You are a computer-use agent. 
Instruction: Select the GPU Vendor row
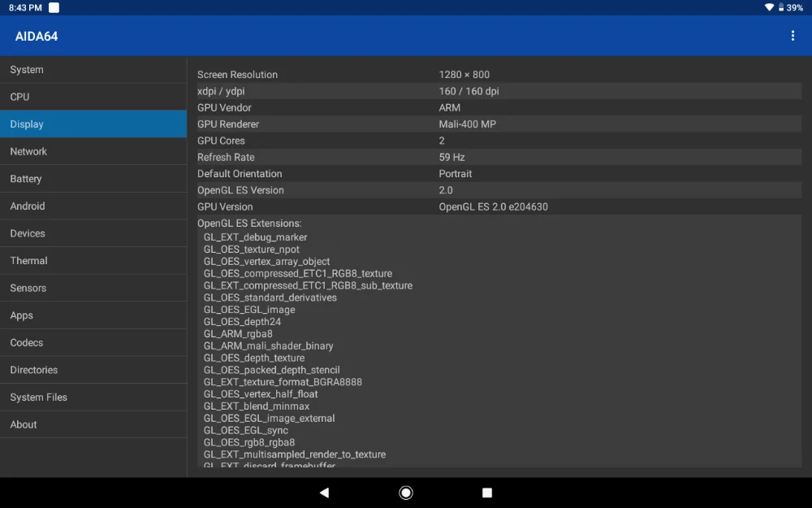(499, 108)
